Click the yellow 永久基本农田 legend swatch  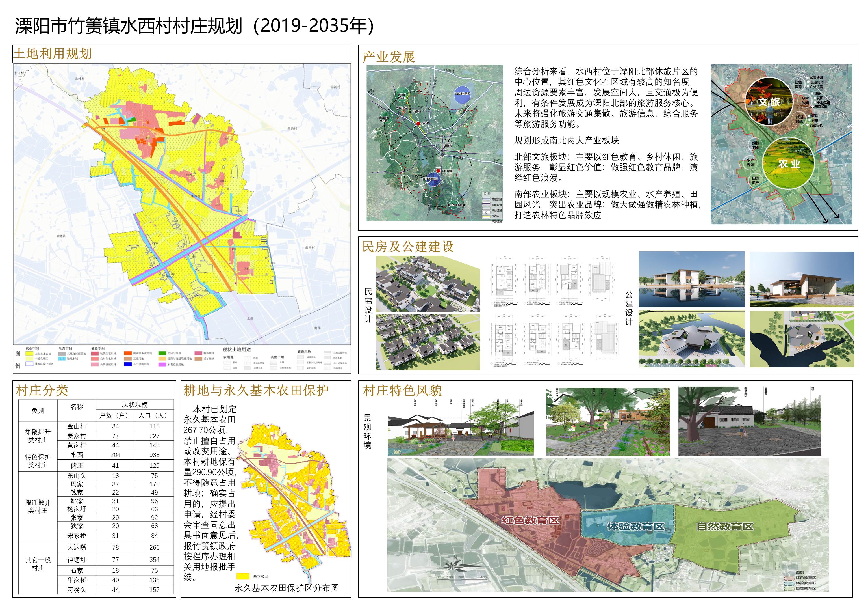[x=29, y=353]
